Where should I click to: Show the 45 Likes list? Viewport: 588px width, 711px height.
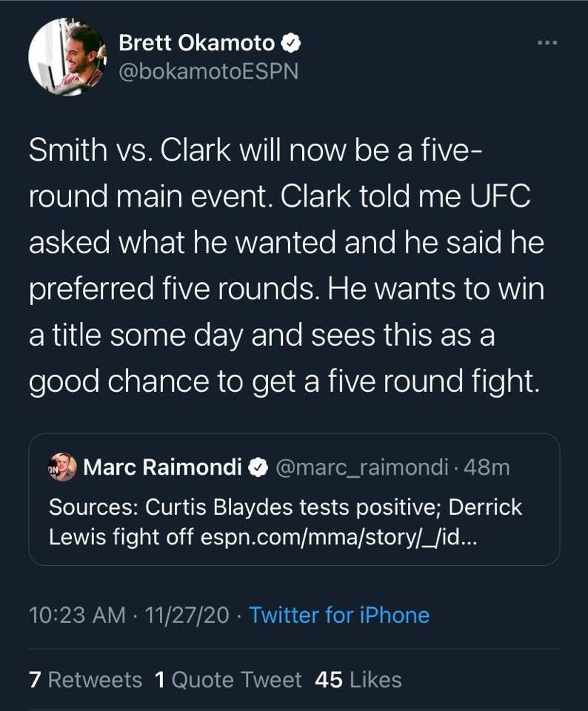click(x=358, y=680)
